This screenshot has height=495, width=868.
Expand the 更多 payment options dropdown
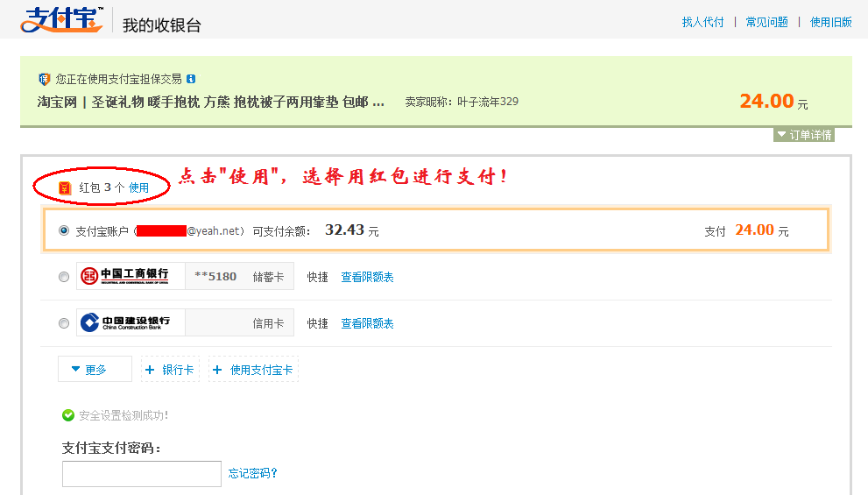pyautogui.click(x=95, y=370)
